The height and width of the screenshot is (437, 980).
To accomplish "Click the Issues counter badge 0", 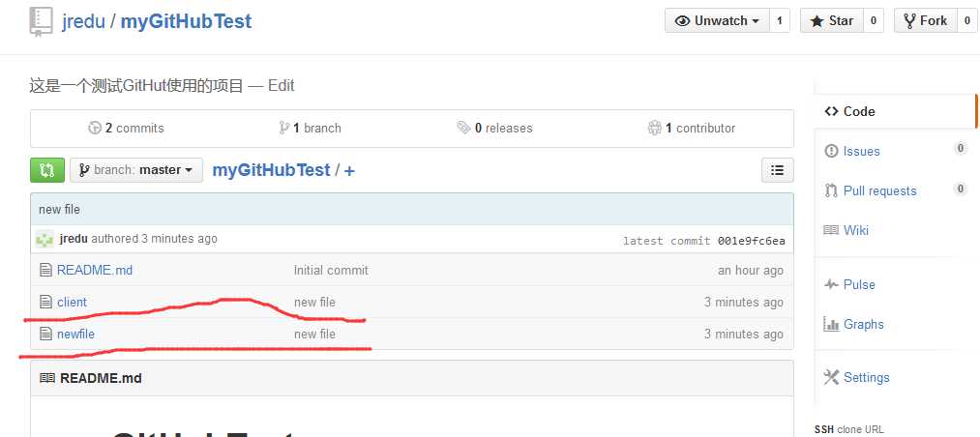I will click(x=961, y=149).
